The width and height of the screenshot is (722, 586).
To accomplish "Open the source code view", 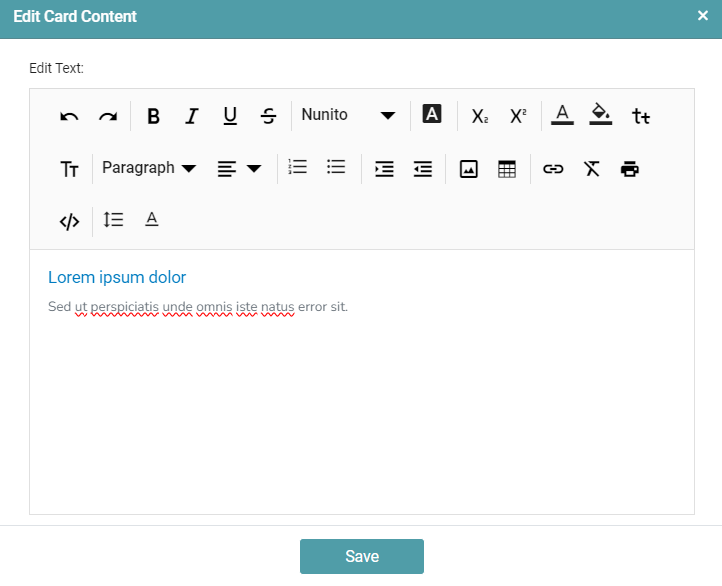I will tap(69, 221).
